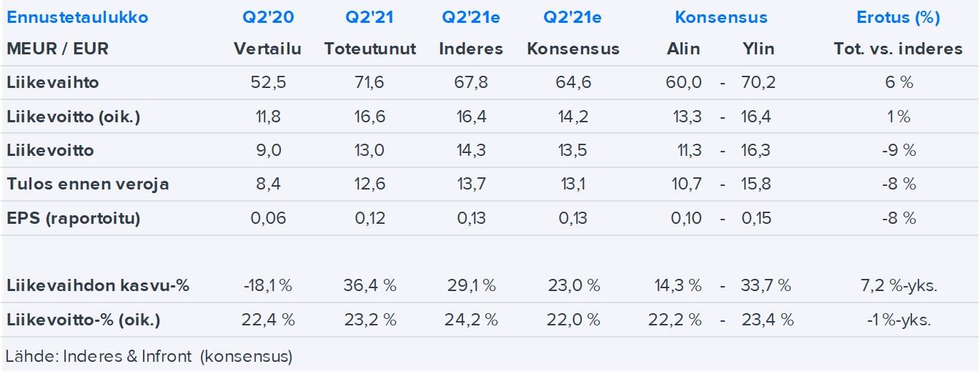The image size is (980, 374).
Task: Select the -9 % difference cell
Action: click(x=898, y=150)
